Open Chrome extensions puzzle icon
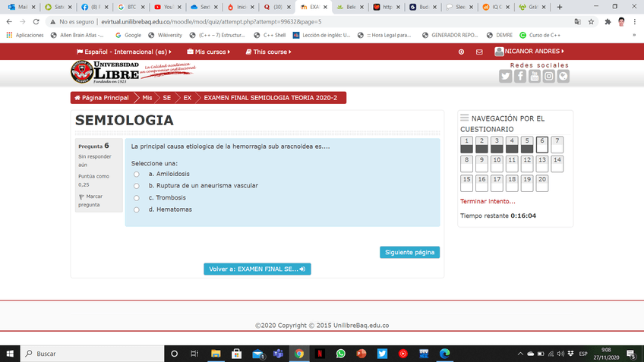This screenshot has height=362, width=644. click(608, 22)
